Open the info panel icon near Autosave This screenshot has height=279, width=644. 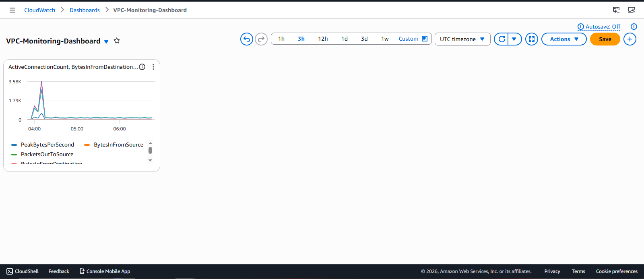tap(634, 27)
